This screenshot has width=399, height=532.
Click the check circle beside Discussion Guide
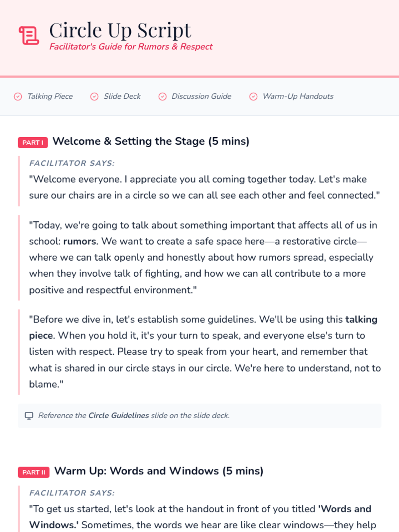tap(162, 96)
